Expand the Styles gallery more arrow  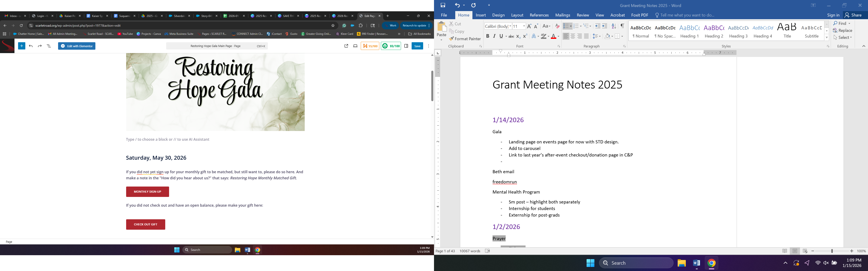click(x=827, y=37)
